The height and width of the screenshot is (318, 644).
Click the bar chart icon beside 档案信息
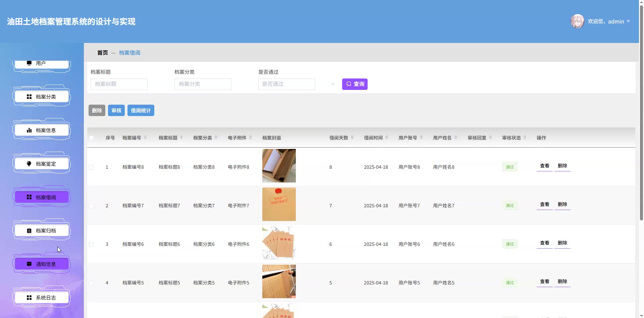29,130
